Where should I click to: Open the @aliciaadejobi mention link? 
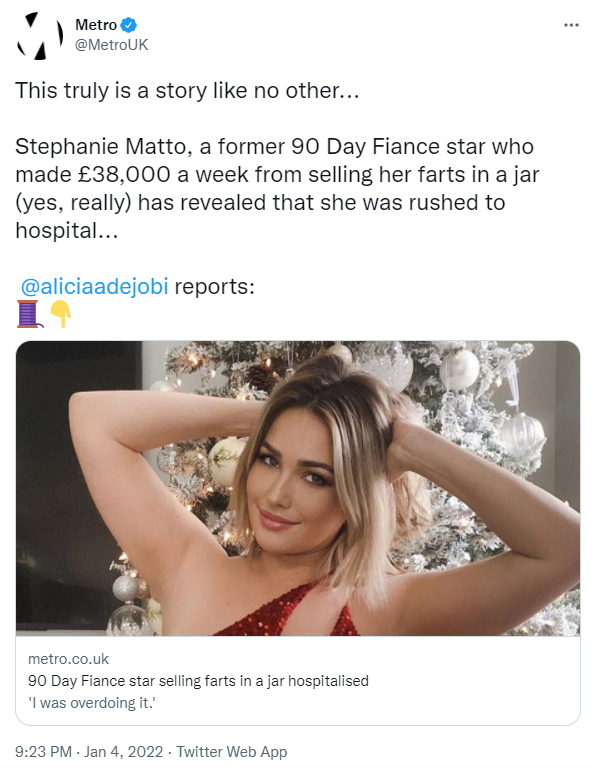click(x=95, y=286)
